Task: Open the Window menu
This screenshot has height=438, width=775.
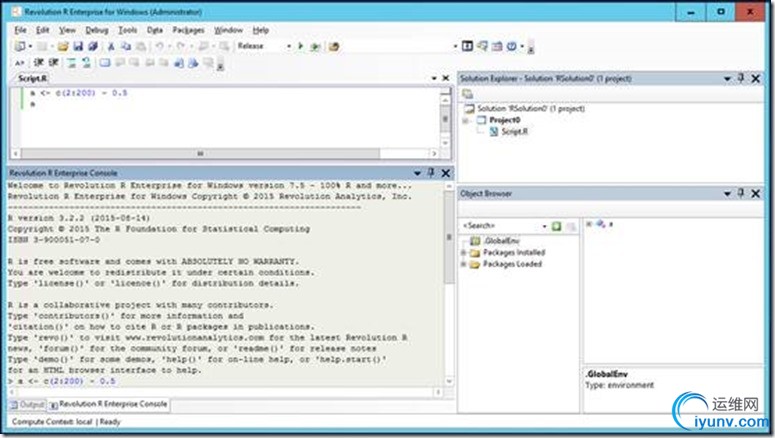Action: [228, 30]
